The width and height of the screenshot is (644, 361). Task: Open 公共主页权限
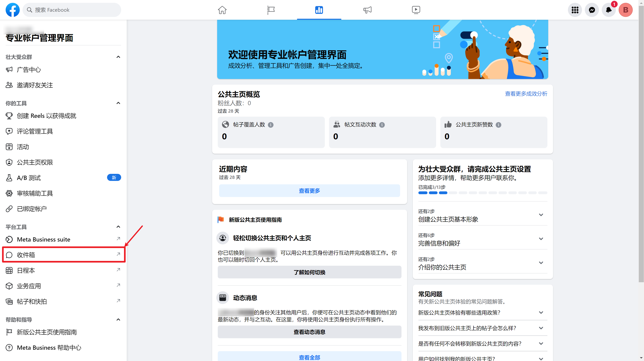63,162
